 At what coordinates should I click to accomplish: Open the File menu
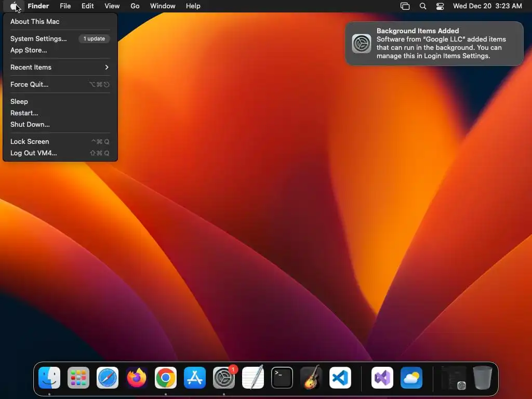click(x=65, y=6)
